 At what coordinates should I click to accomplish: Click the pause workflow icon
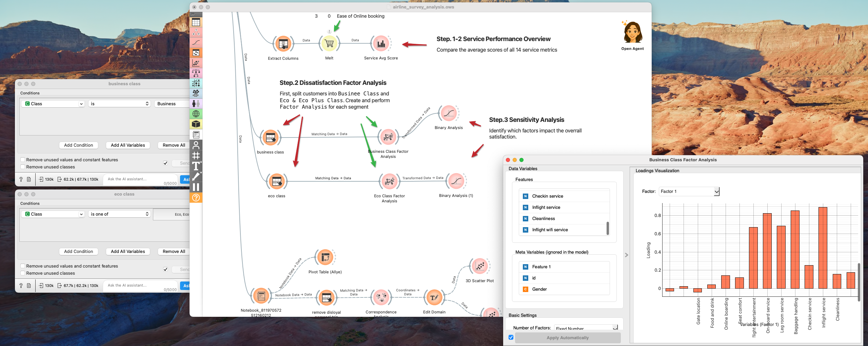point(196,187)
